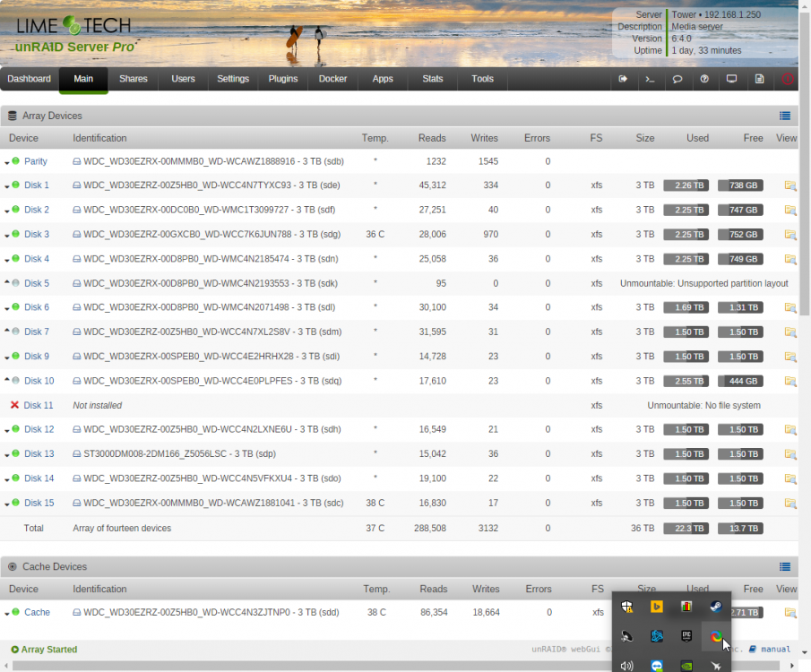811x672 pixels.
Task: Browse Disk 6 with its folder view icon
Action: point(790,307)
